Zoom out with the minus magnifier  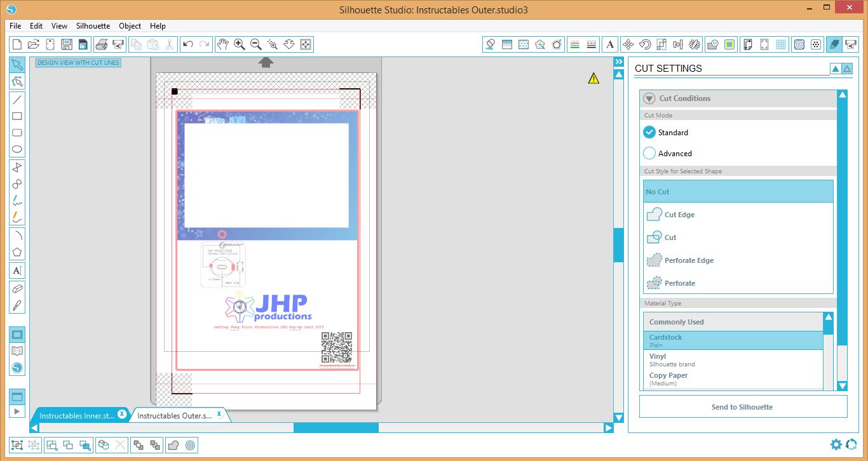256,44
